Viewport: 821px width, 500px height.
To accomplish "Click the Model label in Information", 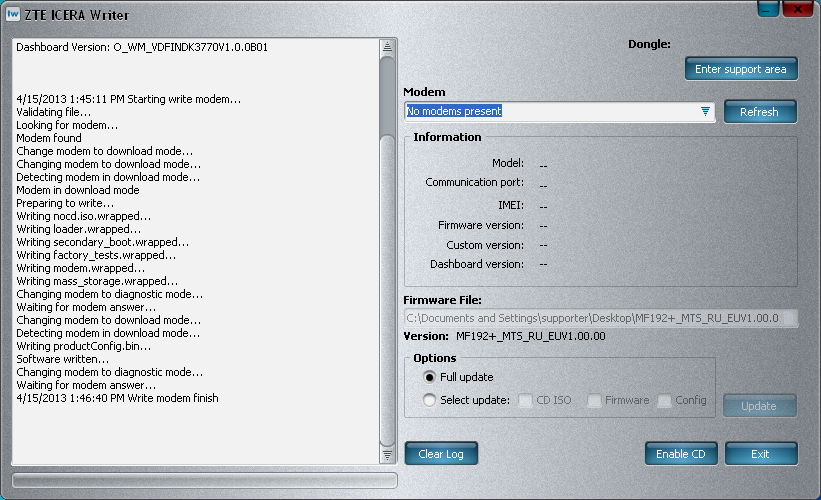I will 508,163.
